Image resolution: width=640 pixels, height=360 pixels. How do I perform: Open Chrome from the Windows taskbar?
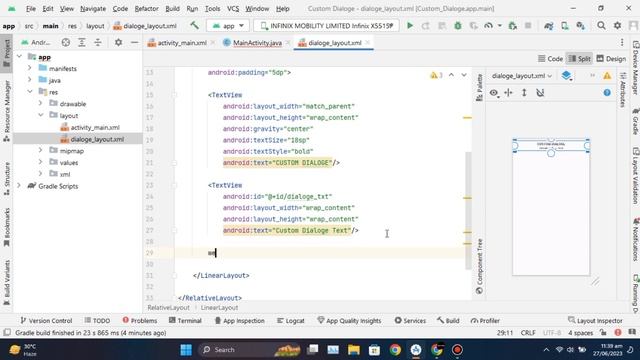coord(395,350)
